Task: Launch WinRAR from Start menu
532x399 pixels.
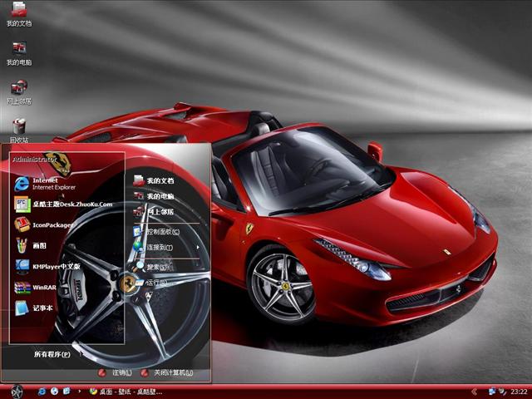Action: click(x=45, y=287)
